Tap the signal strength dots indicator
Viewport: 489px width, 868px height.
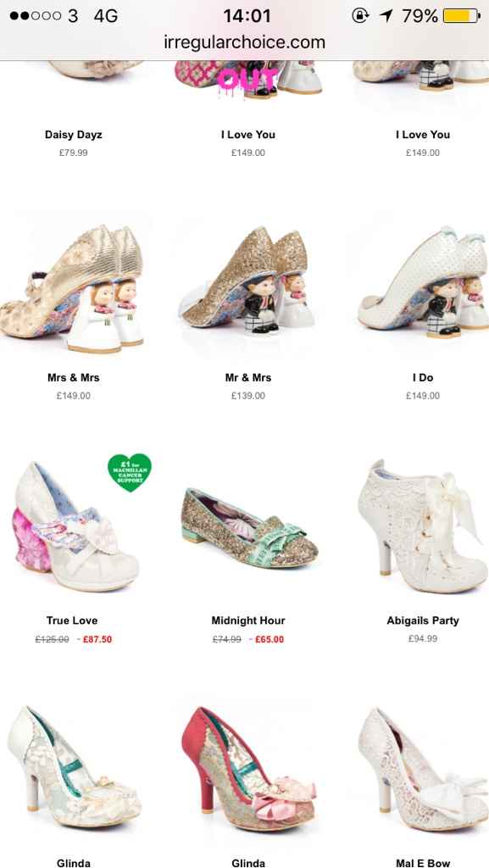(35, 15)
